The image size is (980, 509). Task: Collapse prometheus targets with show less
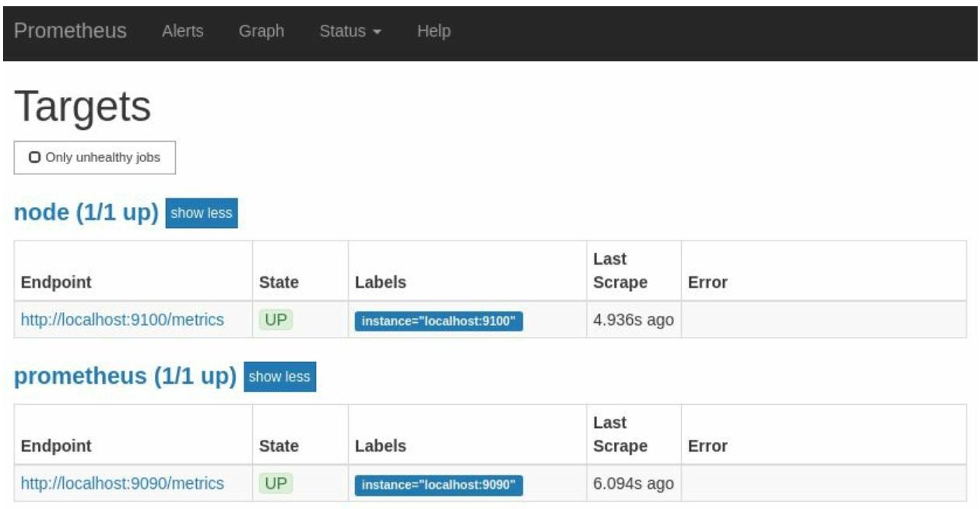pyautogui.click(x=280, y=376)
